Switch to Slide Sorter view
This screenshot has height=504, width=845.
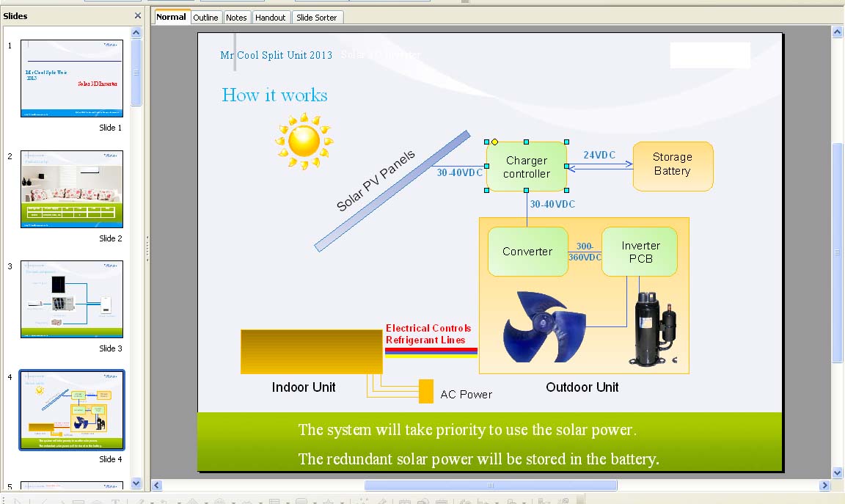(x=316, y=18)
